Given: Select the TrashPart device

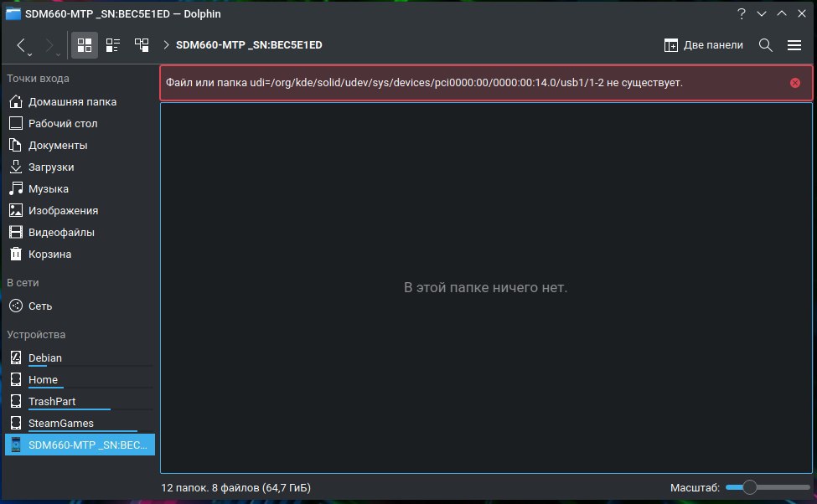Looking at the screenshot, I should [x=80, y=401].
